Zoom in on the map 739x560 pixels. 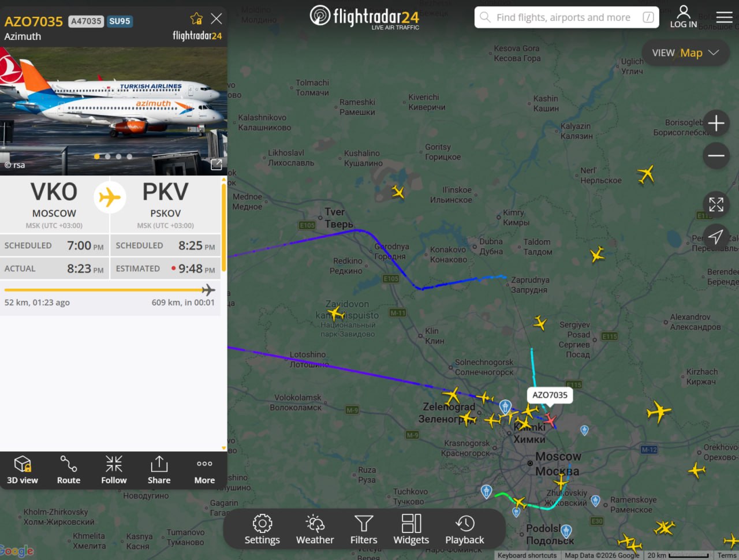[x=716, y=123]
